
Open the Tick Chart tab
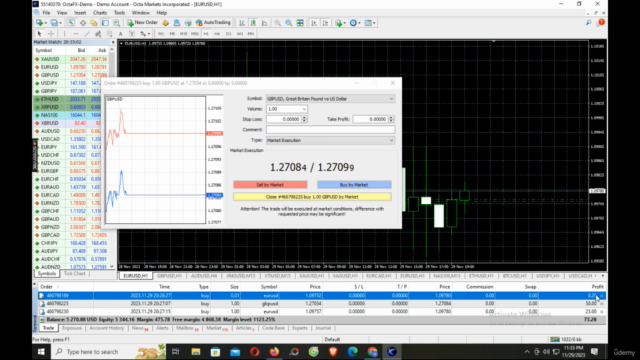coord(75,273)
